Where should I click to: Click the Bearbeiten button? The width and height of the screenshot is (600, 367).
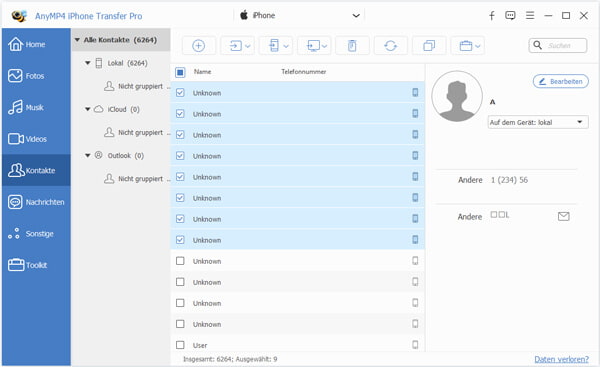coord(561,82)
